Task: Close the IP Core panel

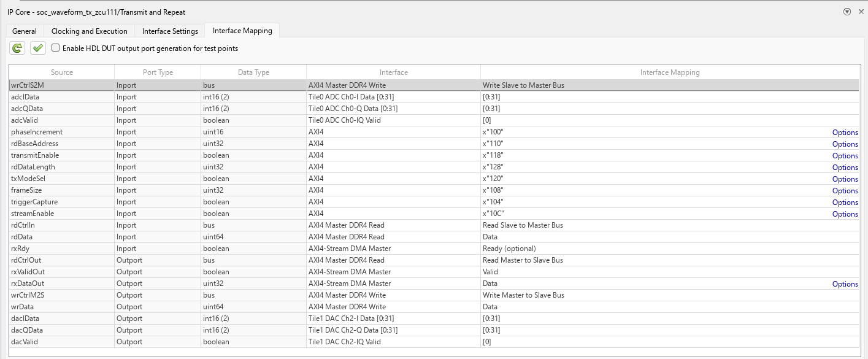Action: [861, 12]
